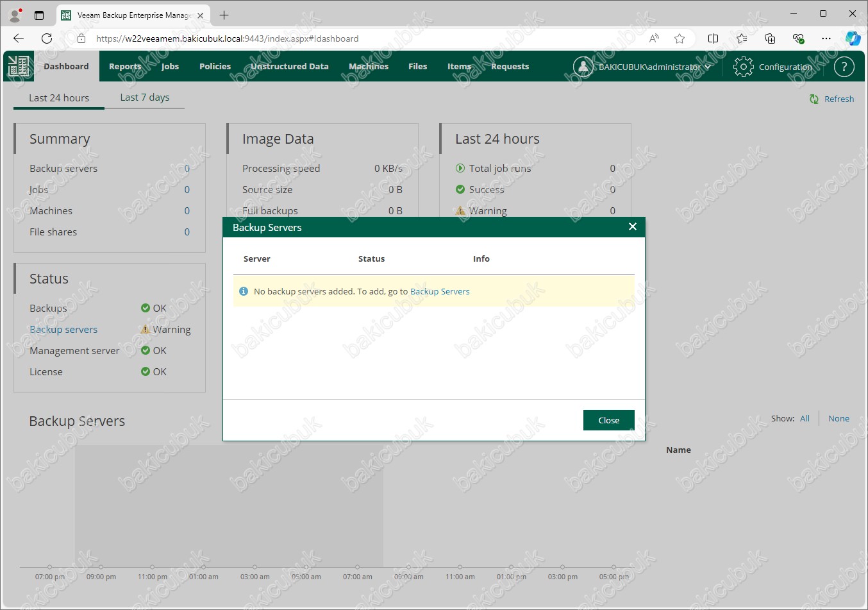This screenshot has width=868, height=610.
Task: Open browser read aloud icon
Action: pos(654,38)
